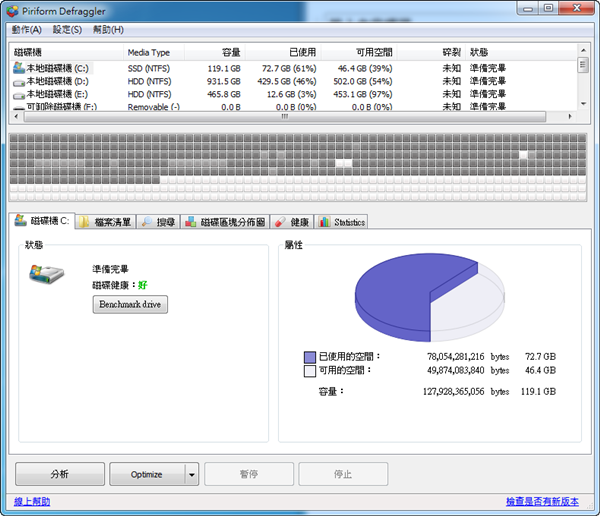Viewport: 600px width, 516px height.
Task: Click the magnifier icon on the 搜尋 tab
Action: coord(146,222)
